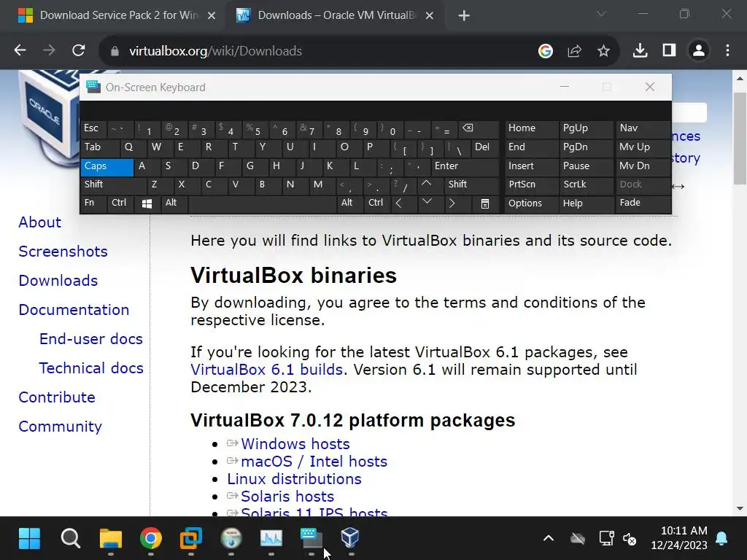Open the Chrome profile avatar menu
Viewport: 747px width, 560px height.
click(699, 50)
